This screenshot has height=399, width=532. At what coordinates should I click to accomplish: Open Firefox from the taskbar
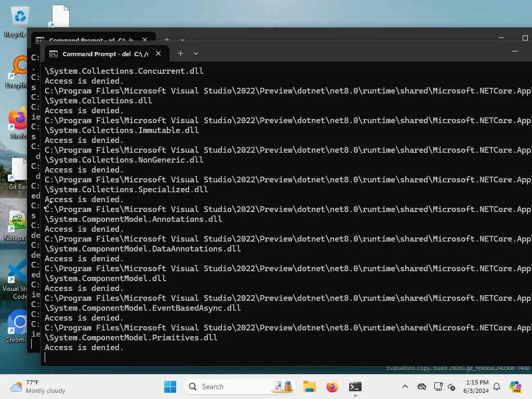332,387
